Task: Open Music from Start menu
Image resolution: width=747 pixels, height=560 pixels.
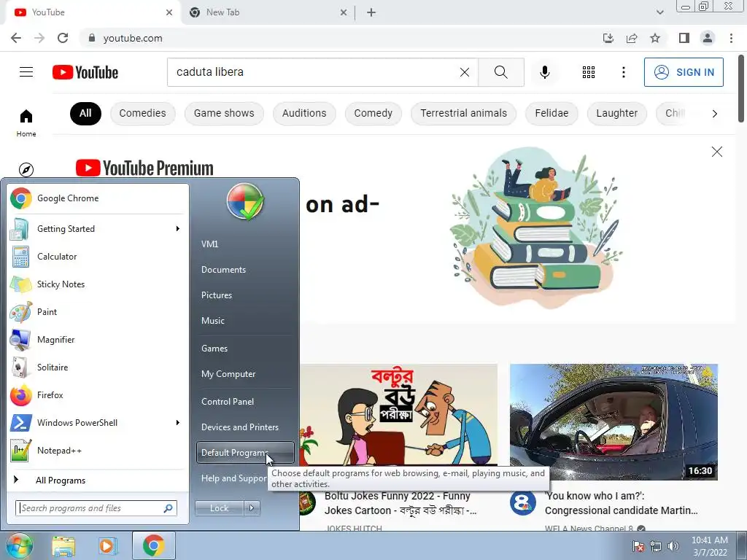Action: coord(245,321)
